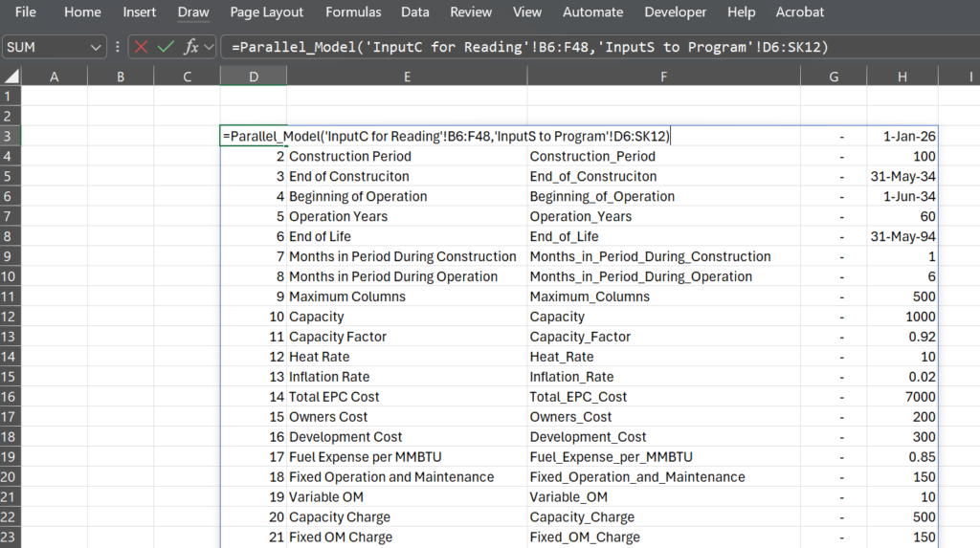Open the Acrobat ribbon tab
Viewport: 980px width, 548px height.
point(799,11)
